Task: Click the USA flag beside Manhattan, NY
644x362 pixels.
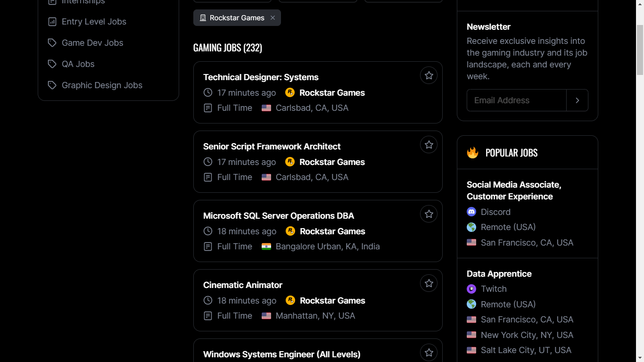Action: 266,316
